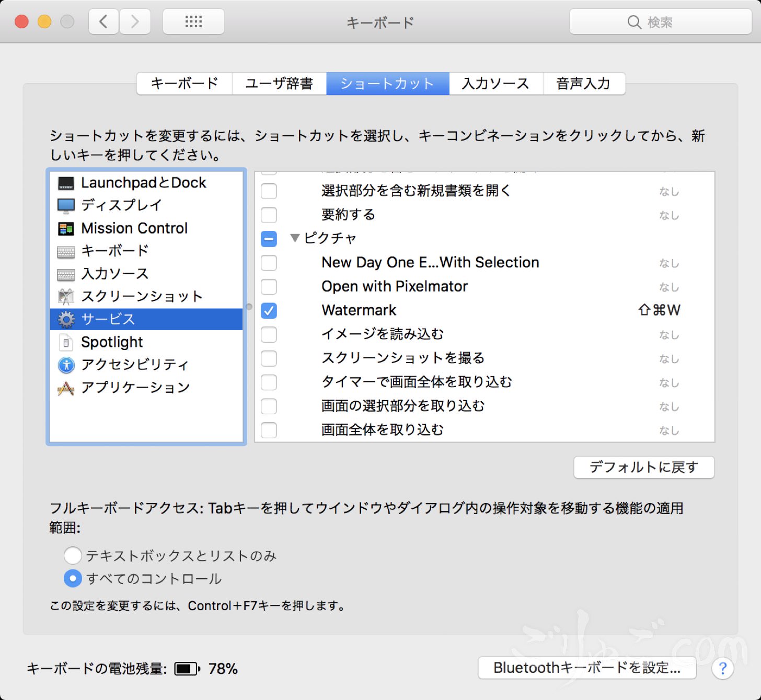Image resolution: width=761 pixels, height=700 pixels.
Task: Toggle the ピクチャ group checkbox
Action: 269,239
